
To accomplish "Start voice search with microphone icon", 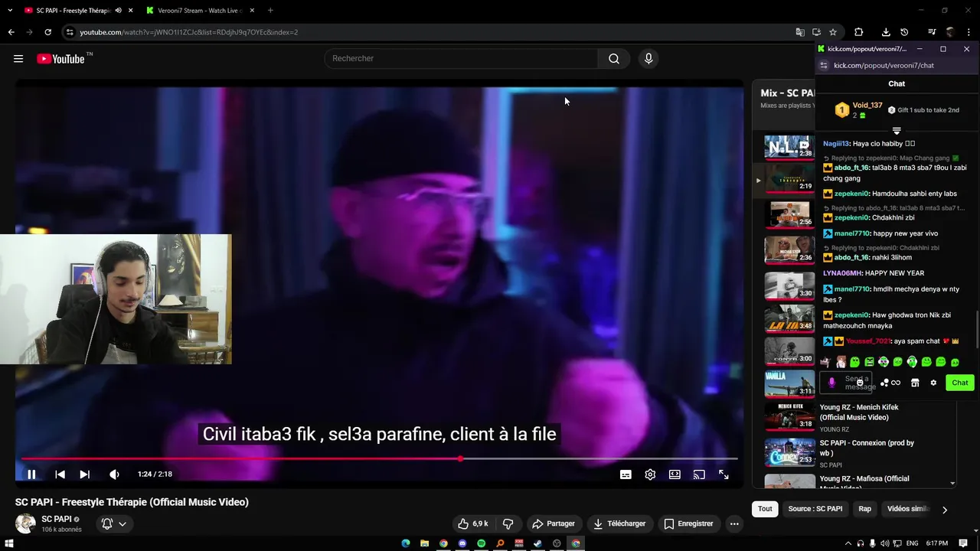I will pyautogui.click(x=648, y=59).
